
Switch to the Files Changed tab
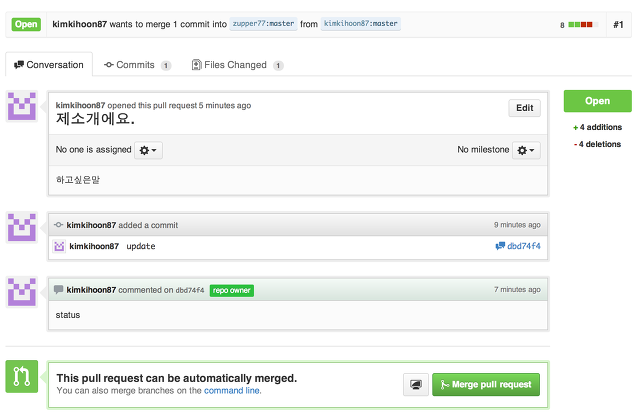237,65
